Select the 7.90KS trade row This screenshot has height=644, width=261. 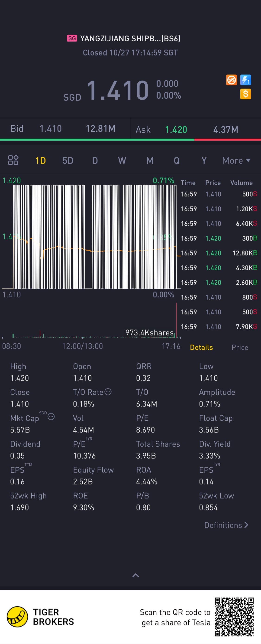tap(219, 326)
